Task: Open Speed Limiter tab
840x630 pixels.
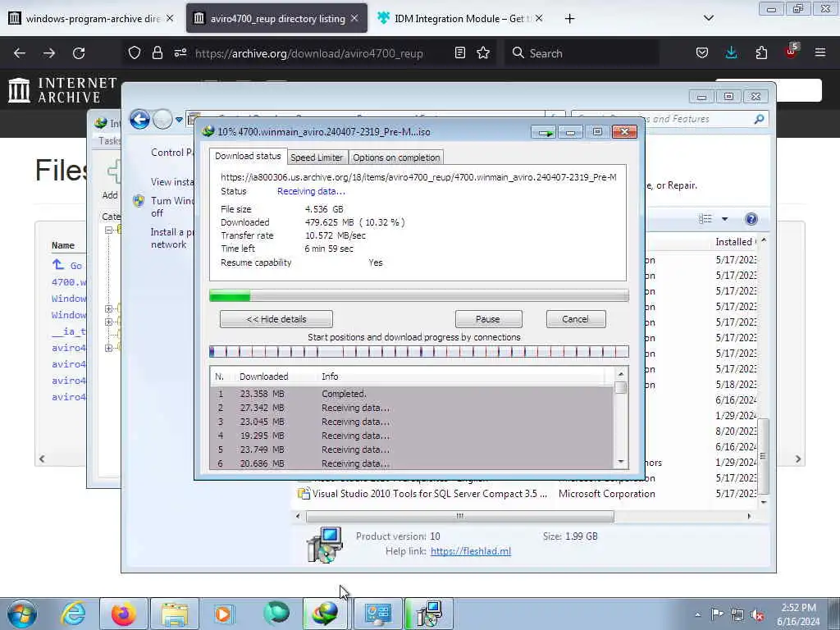Action: [317, 157]
